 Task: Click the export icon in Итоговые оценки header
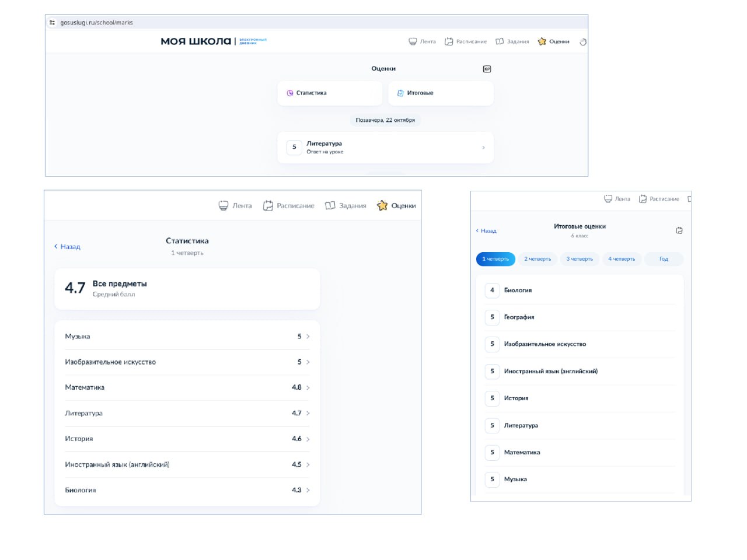pos(679,230)
